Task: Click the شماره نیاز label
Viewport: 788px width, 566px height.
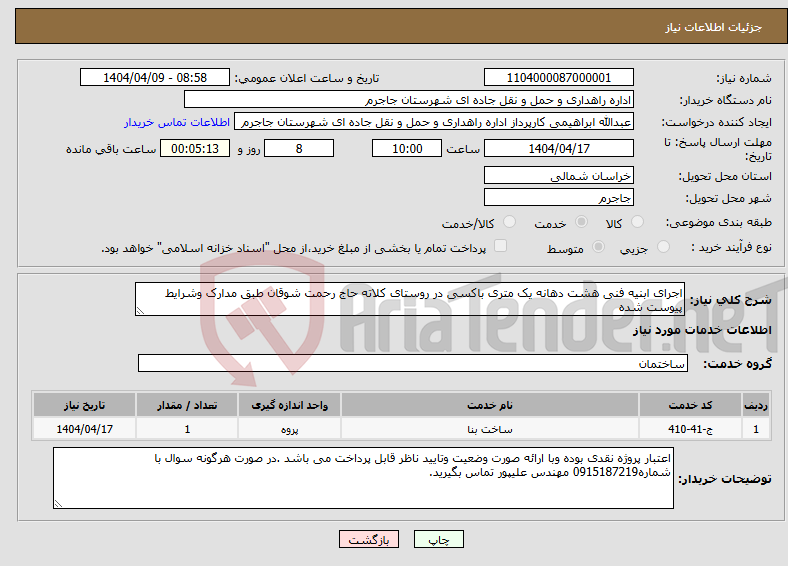Action: click(743, 78)
